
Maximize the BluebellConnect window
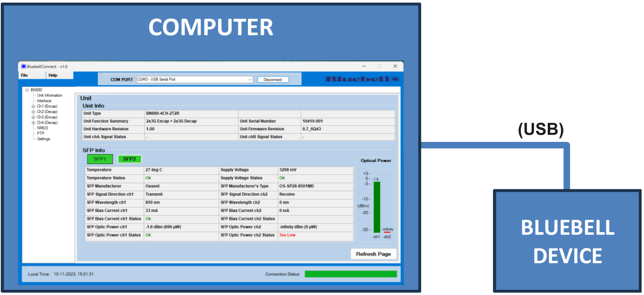coord(379,66)
